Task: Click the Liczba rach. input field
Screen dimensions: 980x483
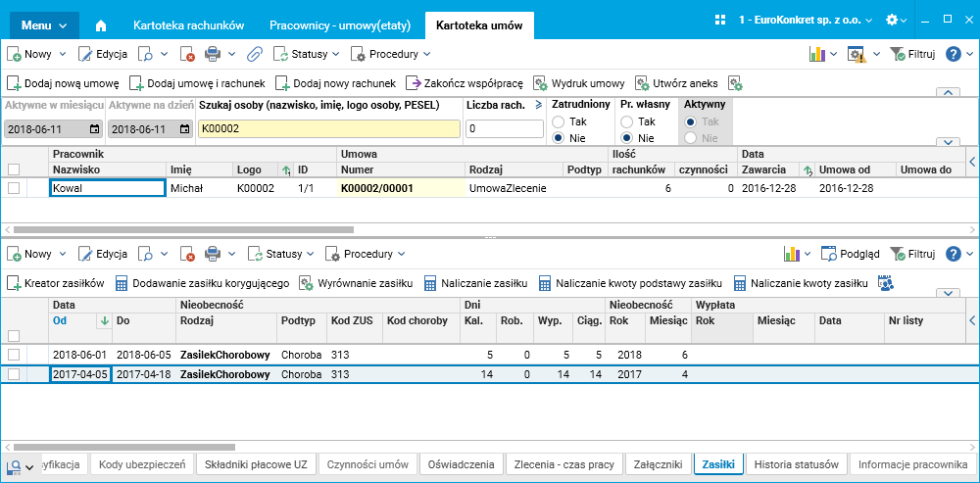Action: [504, 128]
